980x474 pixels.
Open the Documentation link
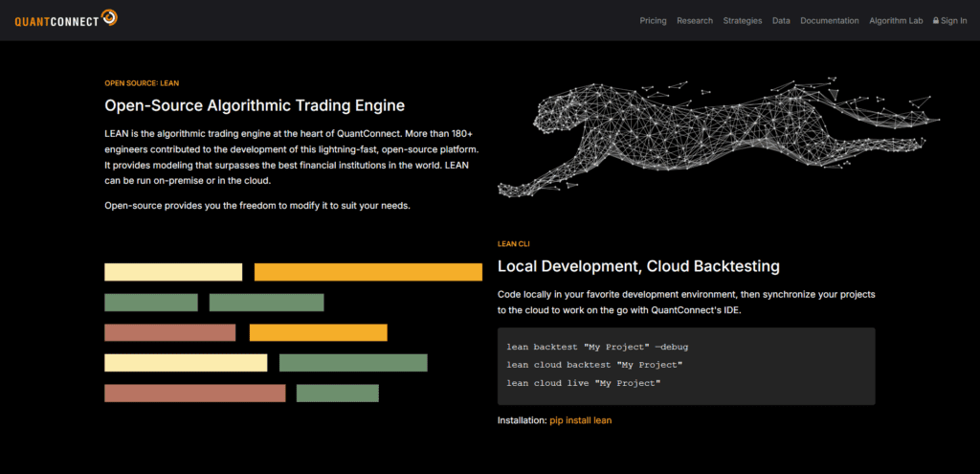click(x=829, y=21)
